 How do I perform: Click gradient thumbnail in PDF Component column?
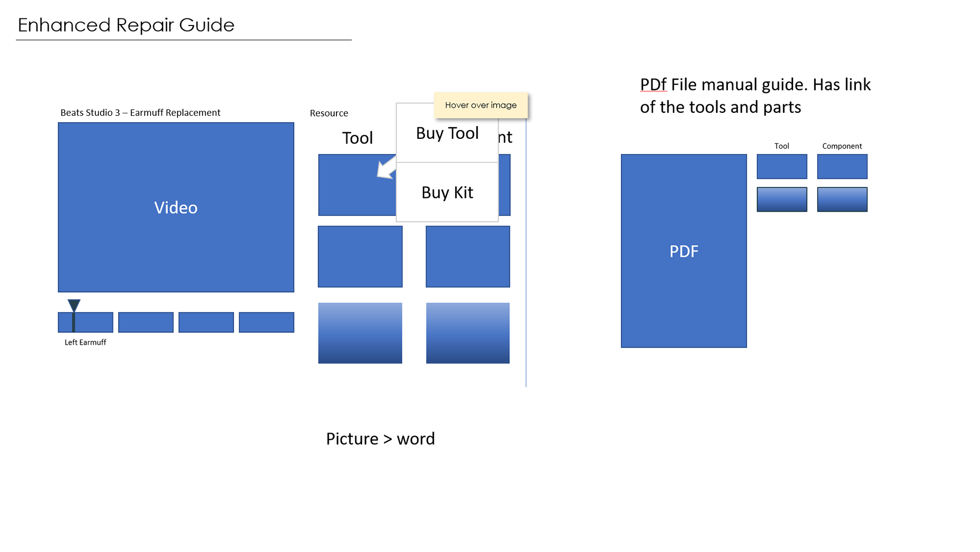[842, 199]
